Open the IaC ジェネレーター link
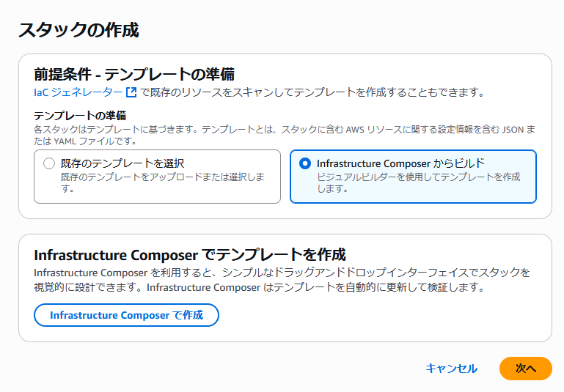Image resolution: width=564 pixels, height=392 pixels. pyautogui.click(x=78, y=92)
